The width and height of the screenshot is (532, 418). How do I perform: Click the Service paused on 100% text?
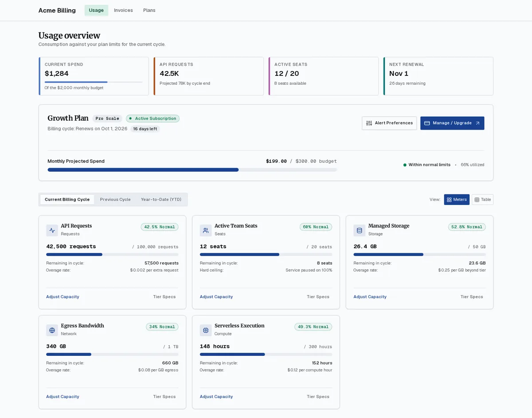(309, 270)
